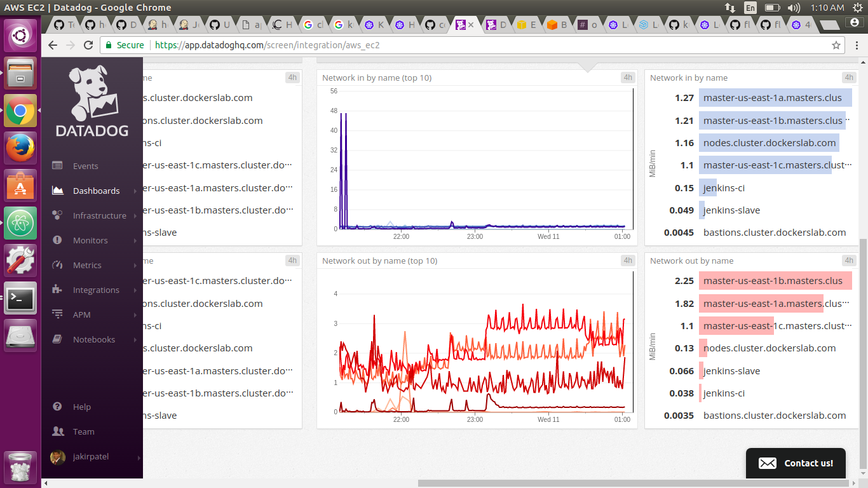Open the Help link in sidebar

(82, 407)
